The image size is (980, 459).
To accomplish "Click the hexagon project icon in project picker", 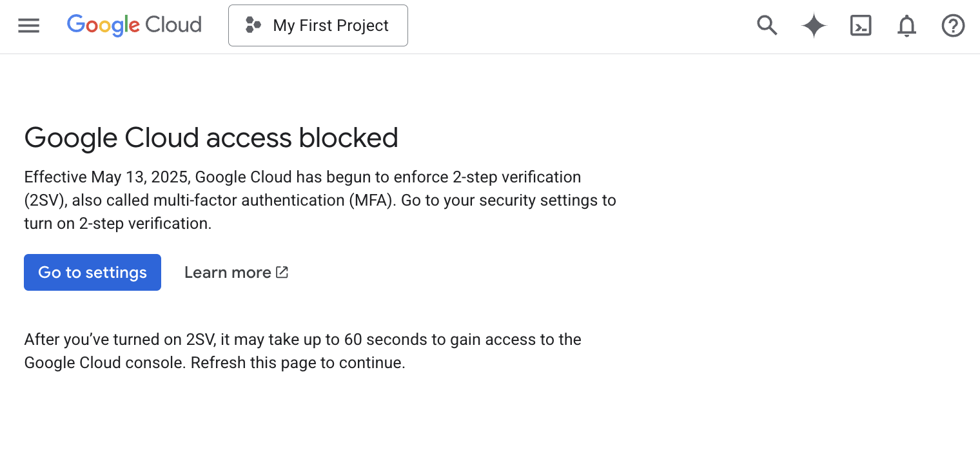I will coord(253,25).
